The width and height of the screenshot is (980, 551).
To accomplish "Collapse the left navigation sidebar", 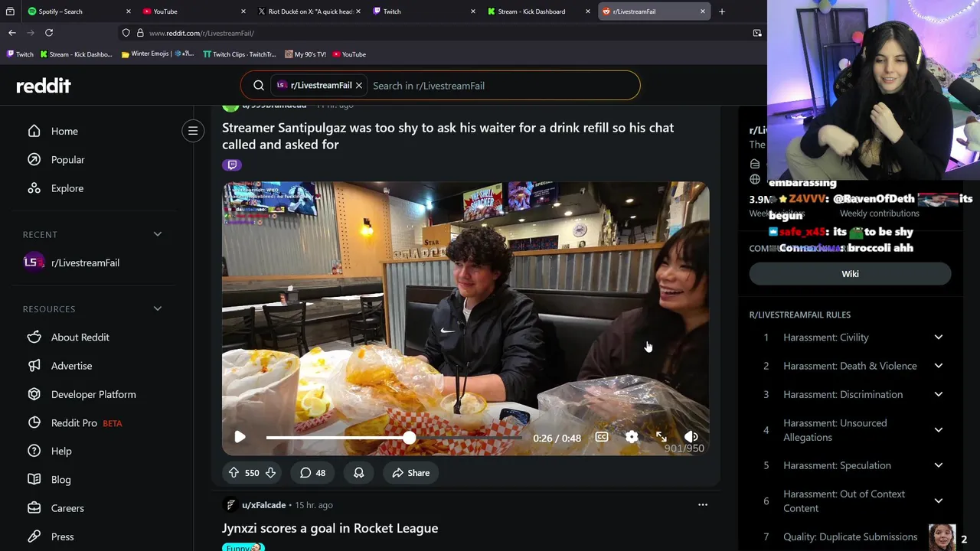I will click(x=193, y=131).
